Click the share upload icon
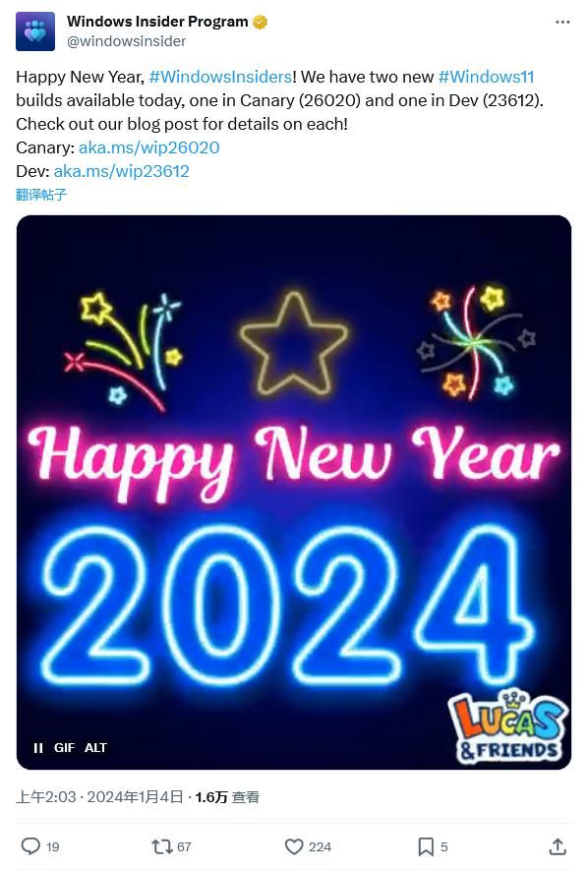588x870 pixels. pyautogui.click(x=558, y=846)
